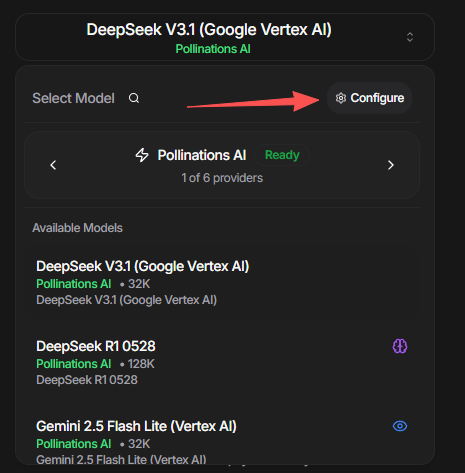The width and height of the screenshot is (465, 473).
Task: Click the Available Models heading
Action: coord(77,228)
